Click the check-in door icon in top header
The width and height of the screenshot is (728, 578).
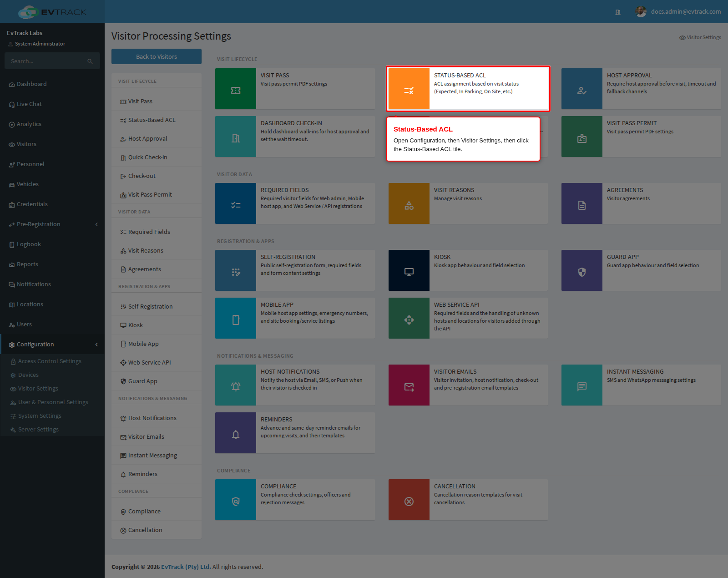(618, 12)
